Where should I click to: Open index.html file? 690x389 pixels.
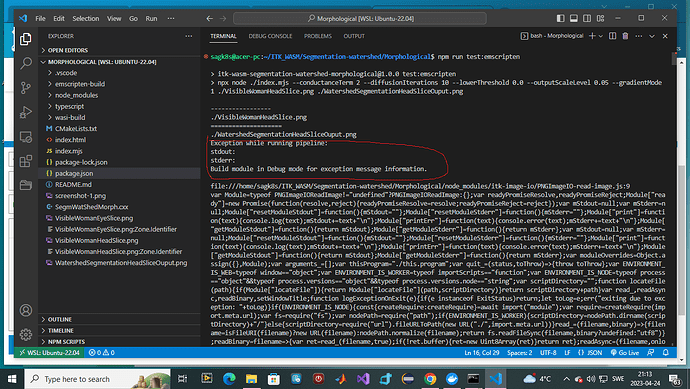[x=119, y=140]
